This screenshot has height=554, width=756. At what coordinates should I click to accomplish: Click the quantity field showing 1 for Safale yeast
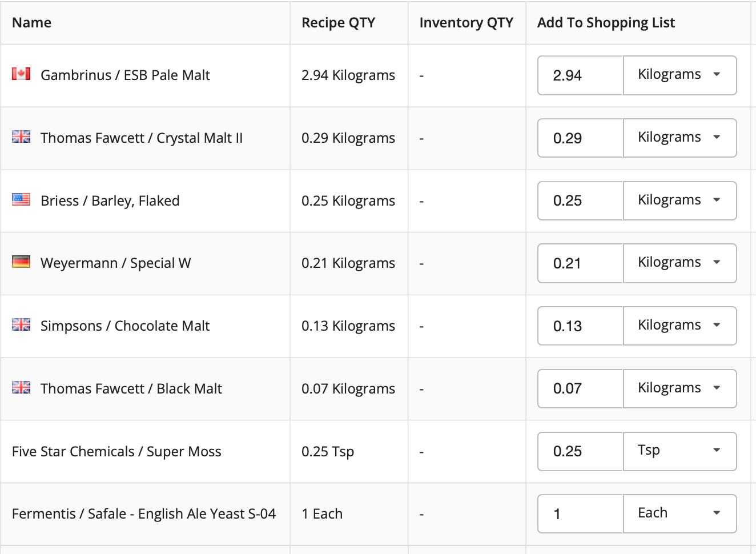pos(580,514)
